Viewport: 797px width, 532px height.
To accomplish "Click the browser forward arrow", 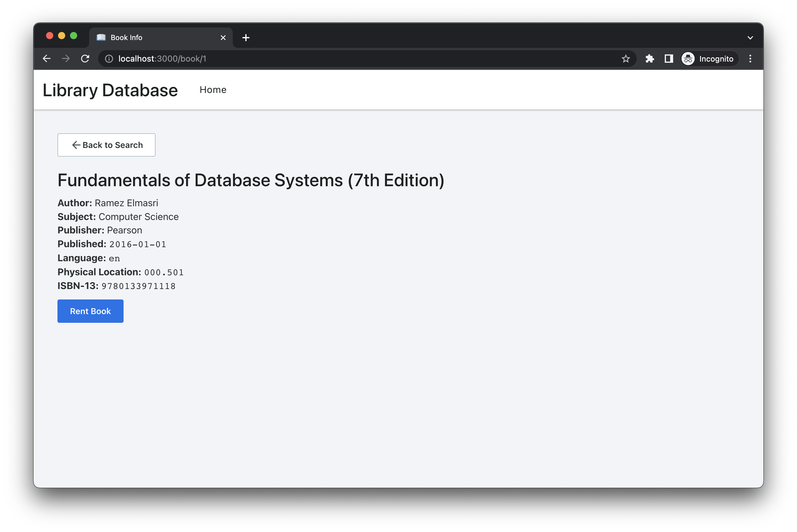I will 66,59.
